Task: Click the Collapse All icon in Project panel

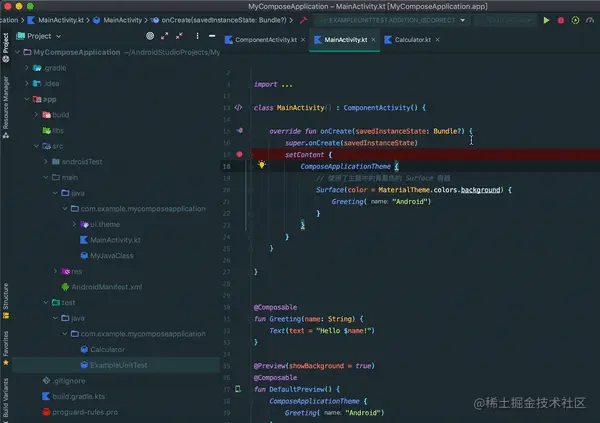Action: click(179, 36)
